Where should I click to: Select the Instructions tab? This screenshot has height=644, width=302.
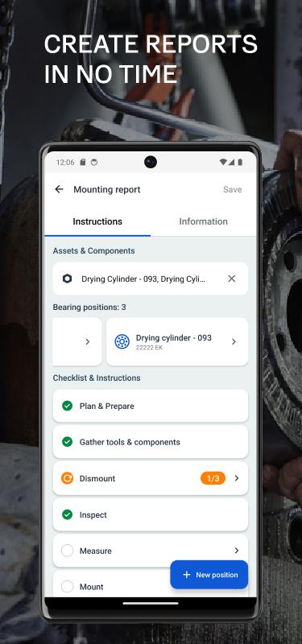click(x=97, y=222)
